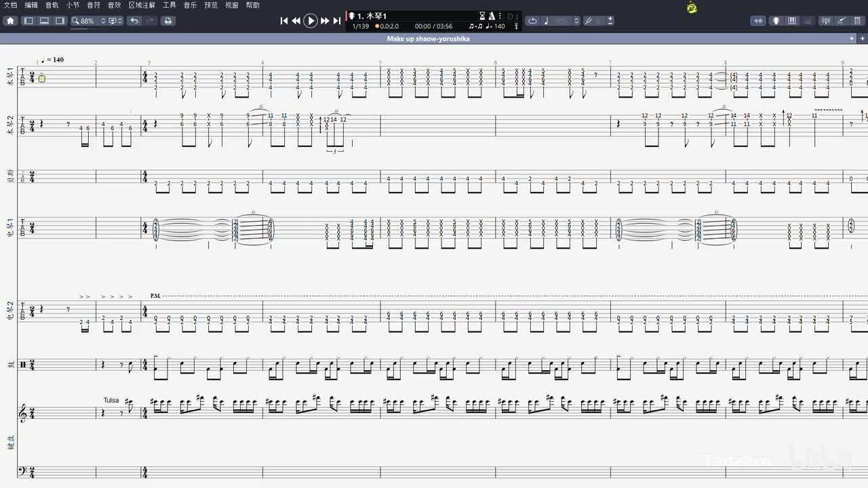Click the tempo marking = 140 in score
This screenshot has height=488, width=868.
coord(53,60)
